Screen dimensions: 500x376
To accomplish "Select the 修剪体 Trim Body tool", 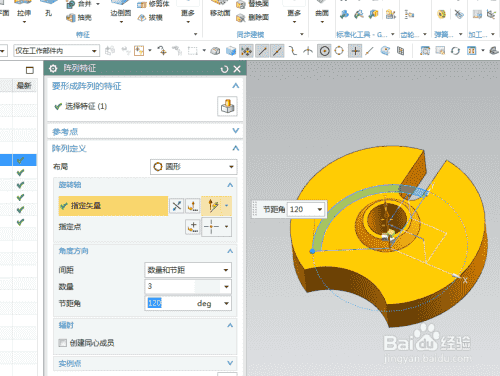I will click(x=153, y=4).
